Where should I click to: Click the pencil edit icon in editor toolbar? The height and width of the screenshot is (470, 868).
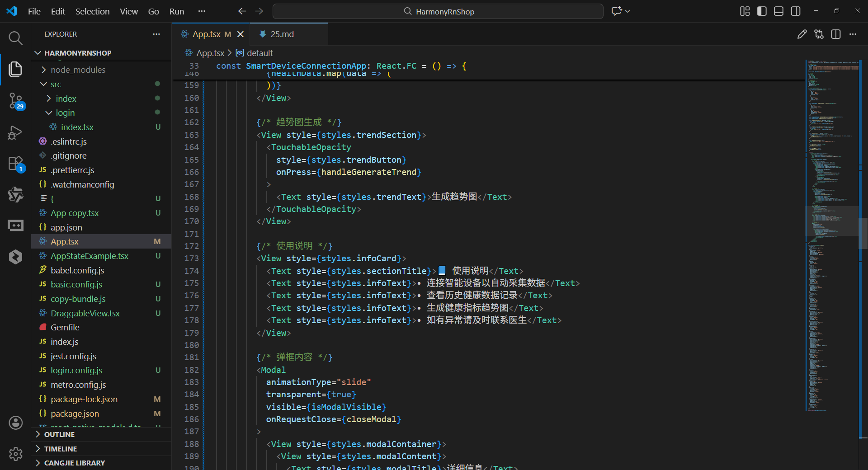click(802, 34)
